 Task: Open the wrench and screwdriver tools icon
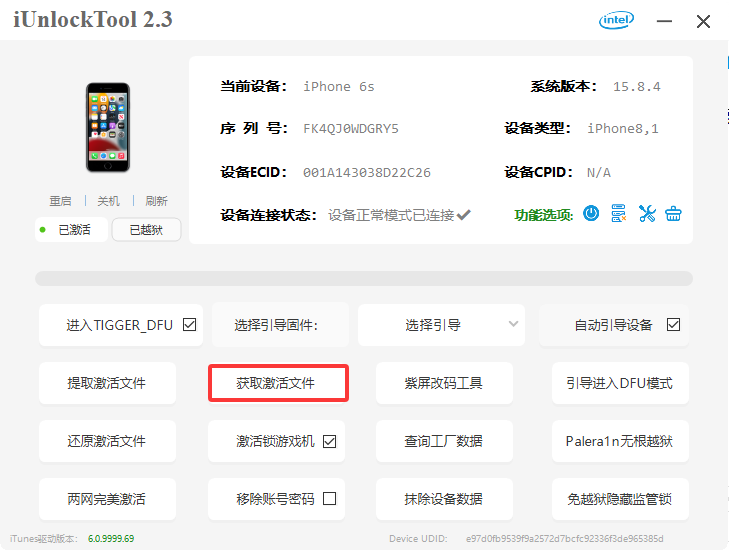647,214
